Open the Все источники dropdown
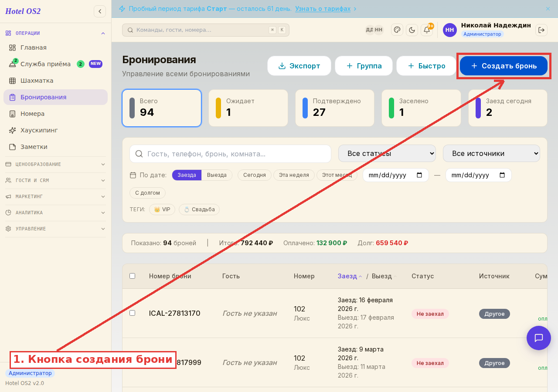 491,153
